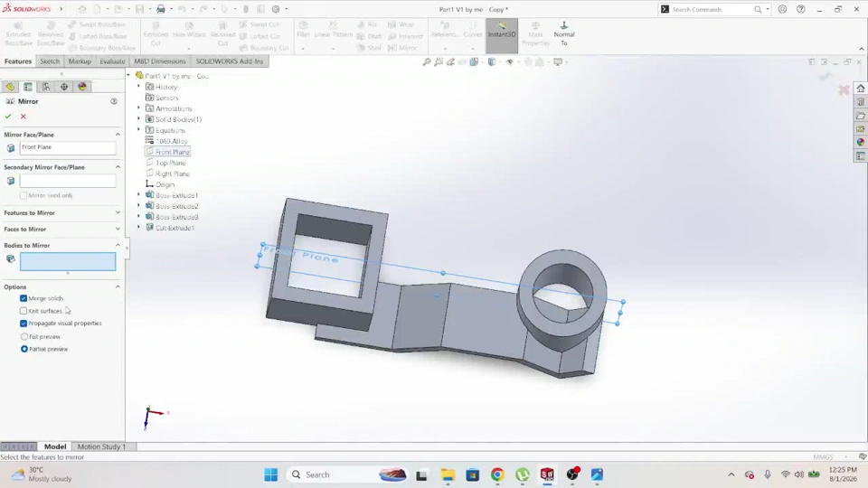This screenshot has width=868, height=488.
Task: Open the DimXpertManager crosshair tab icon
Action: click(x=64, y=87)
